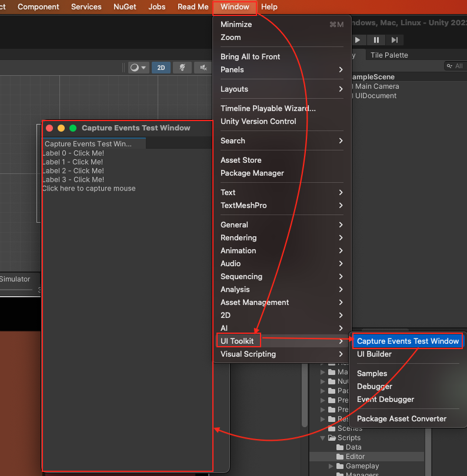Open Package Manager from Window menu
Viewport: 467px width, 476px height.
click(252, 173)
